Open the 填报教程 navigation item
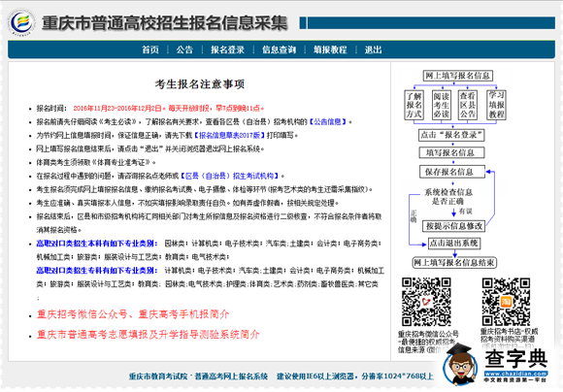 tap(330, 49)
